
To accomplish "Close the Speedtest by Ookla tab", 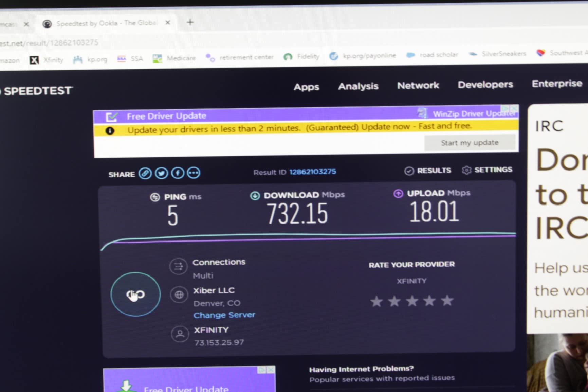I will tap(168, 23).
